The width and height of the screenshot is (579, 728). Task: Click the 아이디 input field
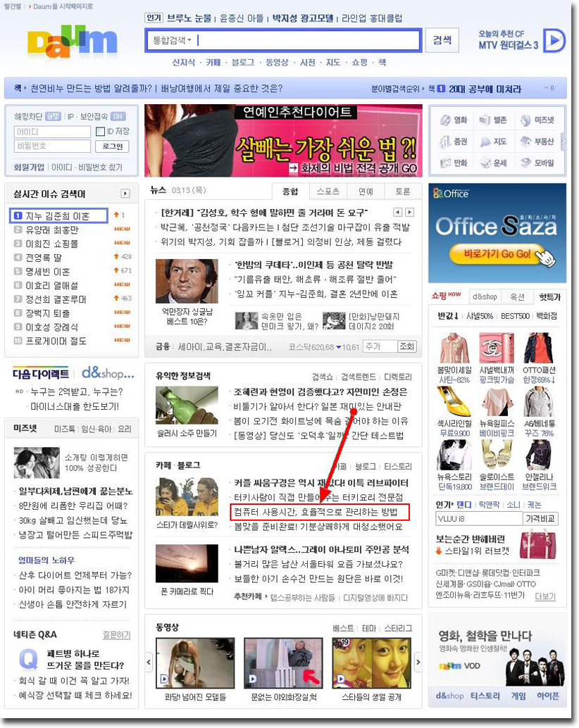tap(52, 132)
